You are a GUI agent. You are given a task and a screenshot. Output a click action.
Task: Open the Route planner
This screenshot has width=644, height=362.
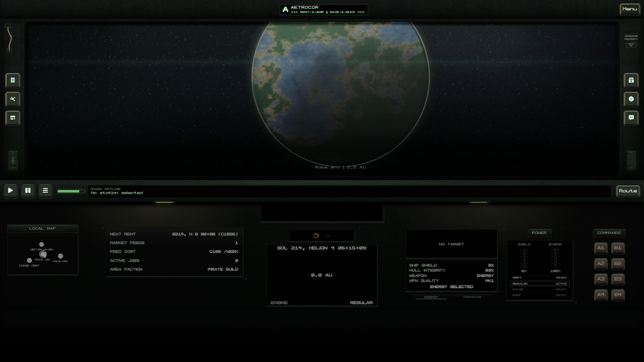(x=628, y=191)
